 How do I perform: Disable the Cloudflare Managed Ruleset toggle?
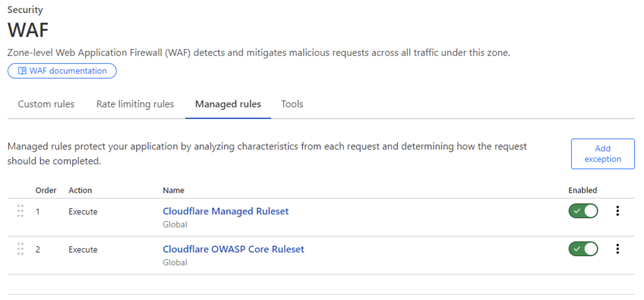click(583, 211)
